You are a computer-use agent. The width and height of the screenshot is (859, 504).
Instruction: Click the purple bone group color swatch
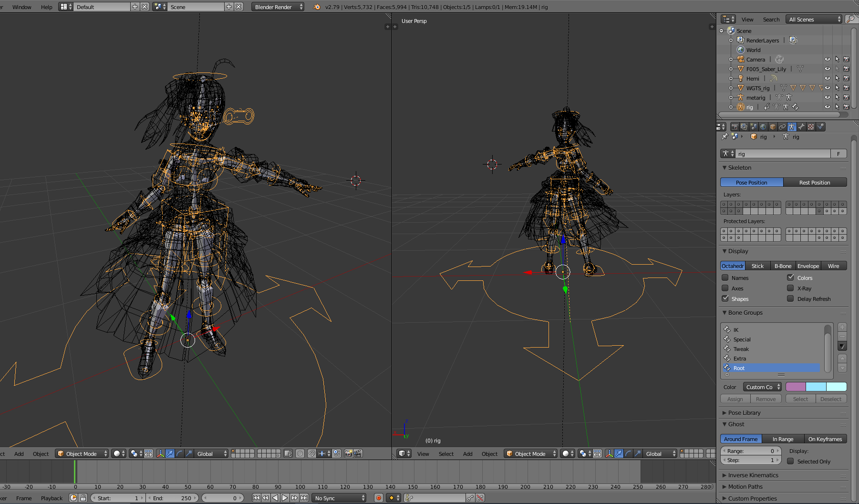[796, 387]
